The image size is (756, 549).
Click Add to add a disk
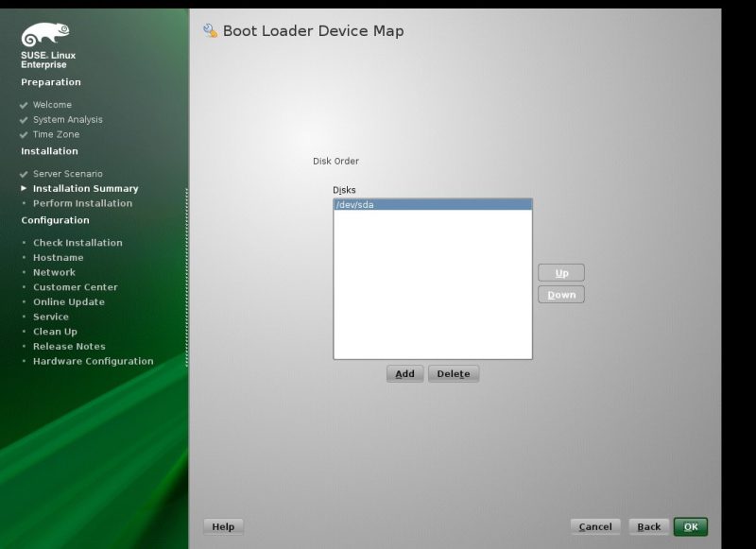404,374
